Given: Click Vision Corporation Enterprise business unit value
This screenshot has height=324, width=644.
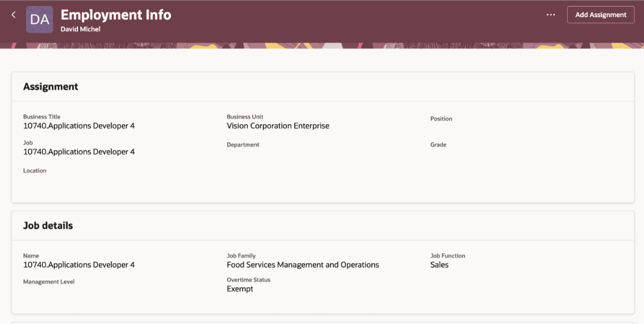Looking at the screenshot, I should coord(278,126).
